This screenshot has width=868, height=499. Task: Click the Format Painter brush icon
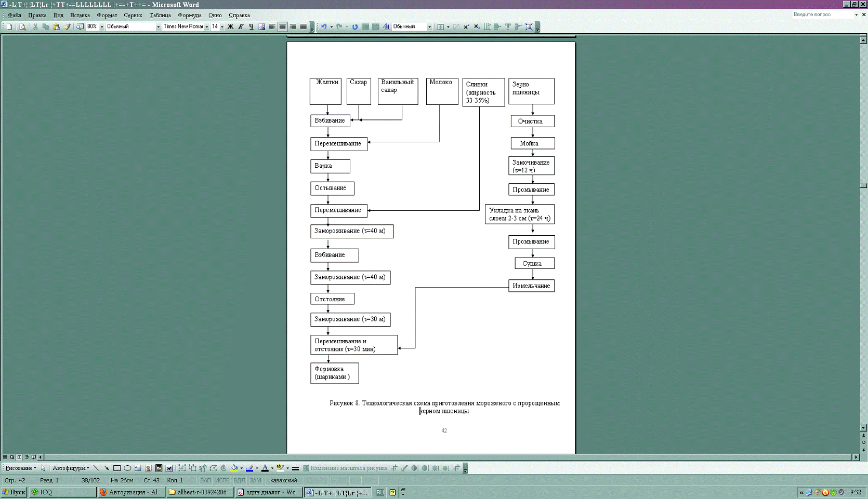[x=67, y=26]
